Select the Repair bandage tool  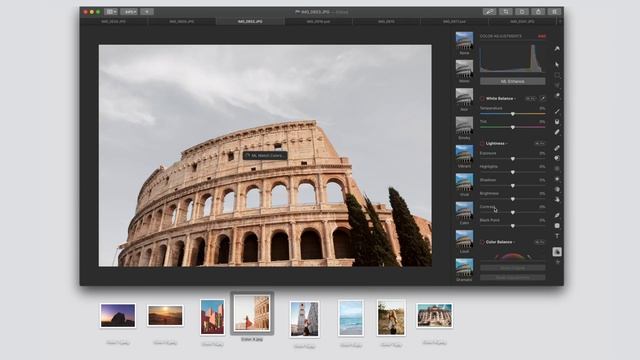pos(557,148)
